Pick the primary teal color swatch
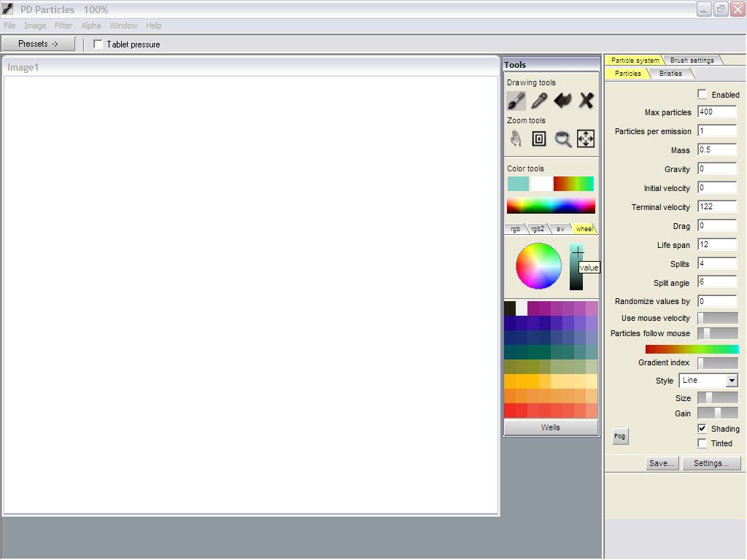The height and width of the screenshot is (560, 747). 518,184
